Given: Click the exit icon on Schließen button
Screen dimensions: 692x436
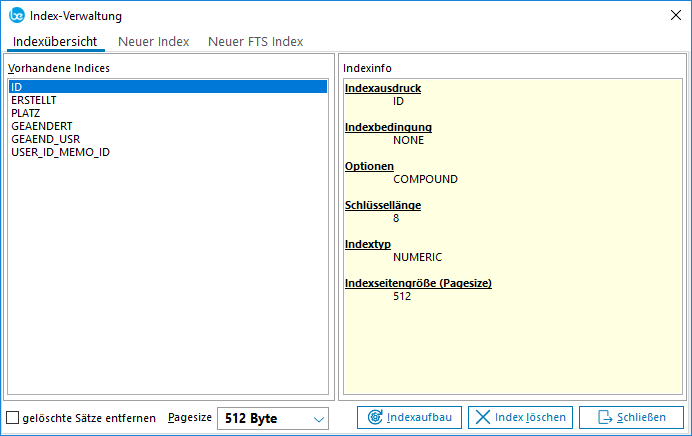Looking at the screenshot, I should click(604, 418).
